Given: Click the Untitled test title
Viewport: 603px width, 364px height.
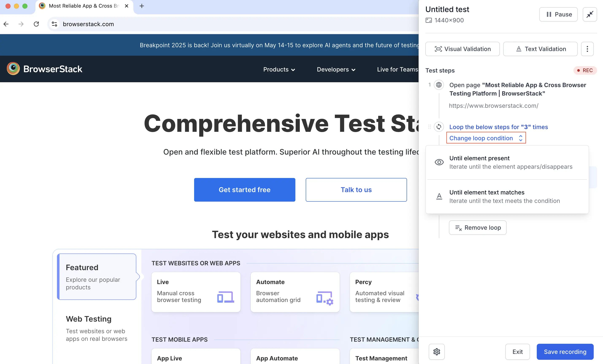Looking at the screenshot, I should point(447,9).
